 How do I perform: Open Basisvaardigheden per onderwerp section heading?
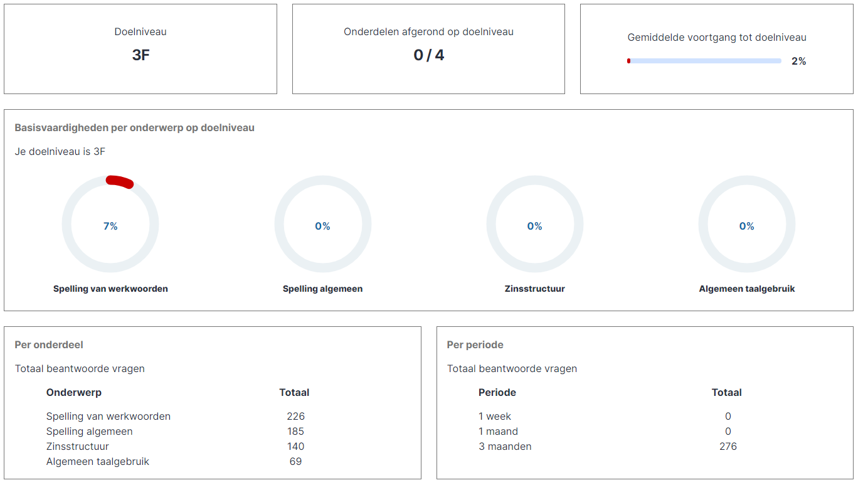pyautogui.click(x=134, y=128)
